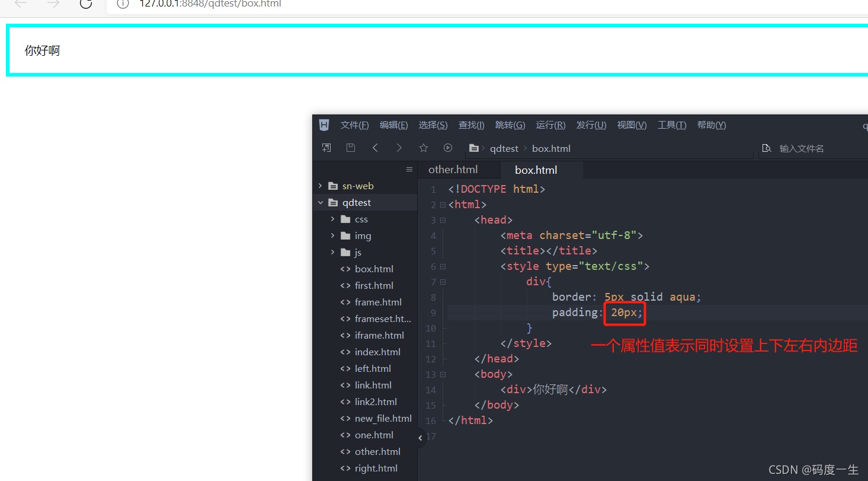
Task: Open left.html in the file tree
Action: (373, 368)
